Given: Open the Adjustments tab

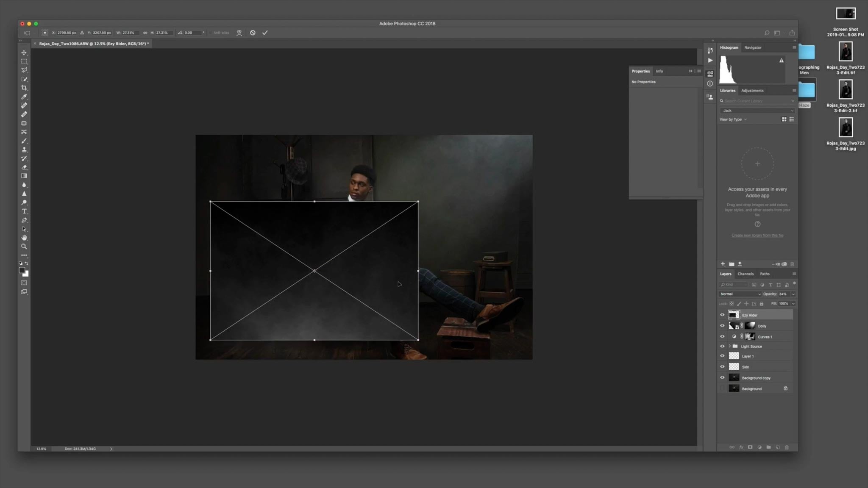Looking at the screenshot, I should tap(753, 90).
